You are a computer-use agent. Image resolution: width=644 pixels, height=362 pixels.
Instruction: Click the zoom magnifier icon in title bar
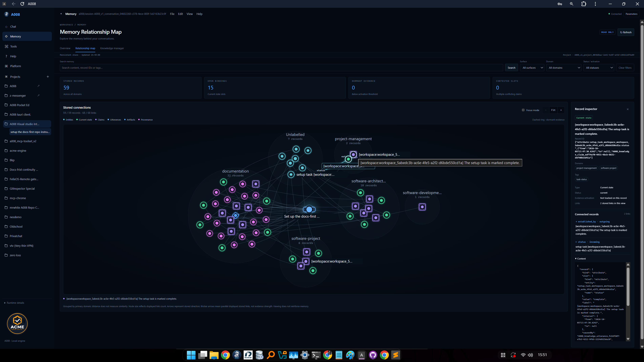click(571, 4)
